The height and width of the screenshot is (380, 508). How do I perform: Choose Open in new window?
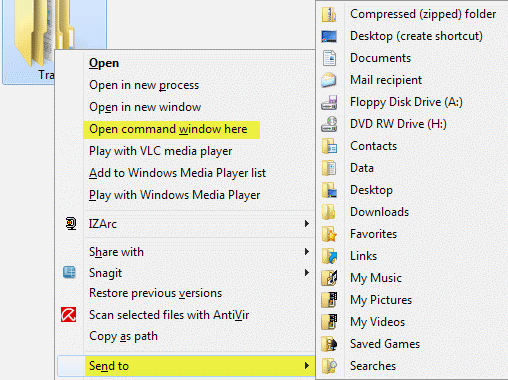145,107
